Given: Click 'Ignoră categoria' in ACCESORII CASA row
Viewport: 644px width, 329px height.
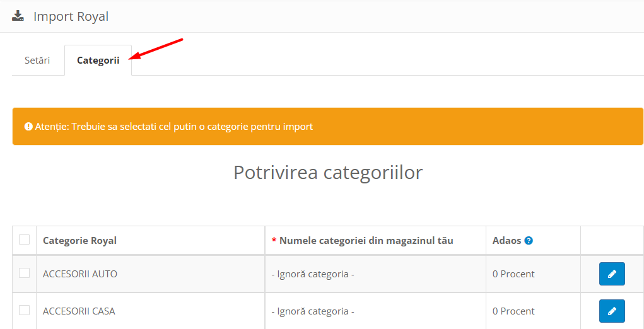Looking at the screenshot, I should (312, 311).
